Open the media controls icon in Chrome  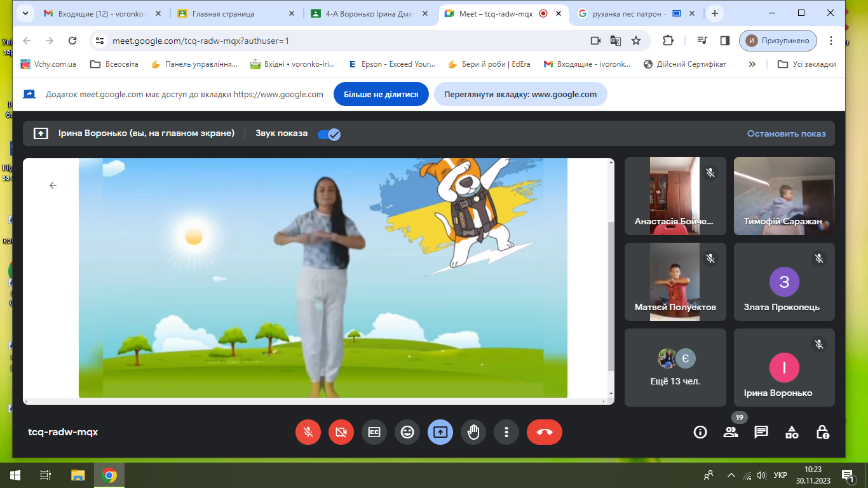[702, 41]
